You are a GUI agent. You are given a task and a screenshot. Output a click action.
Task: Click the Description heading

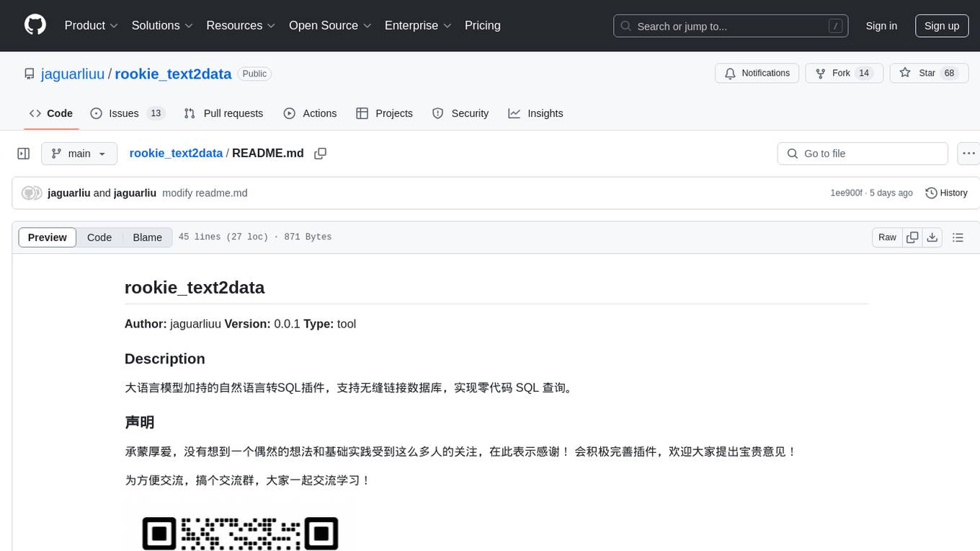[x=165, y=358]
